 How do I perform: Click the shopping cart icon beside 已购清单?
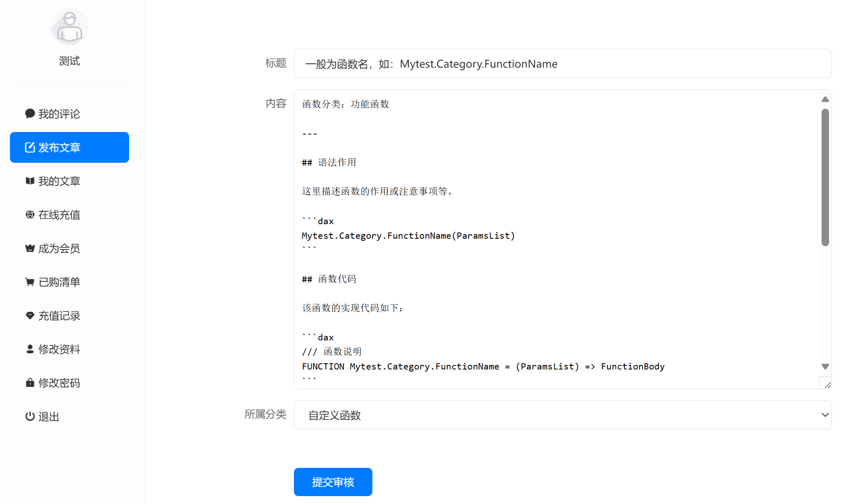[x=30, y=282]
